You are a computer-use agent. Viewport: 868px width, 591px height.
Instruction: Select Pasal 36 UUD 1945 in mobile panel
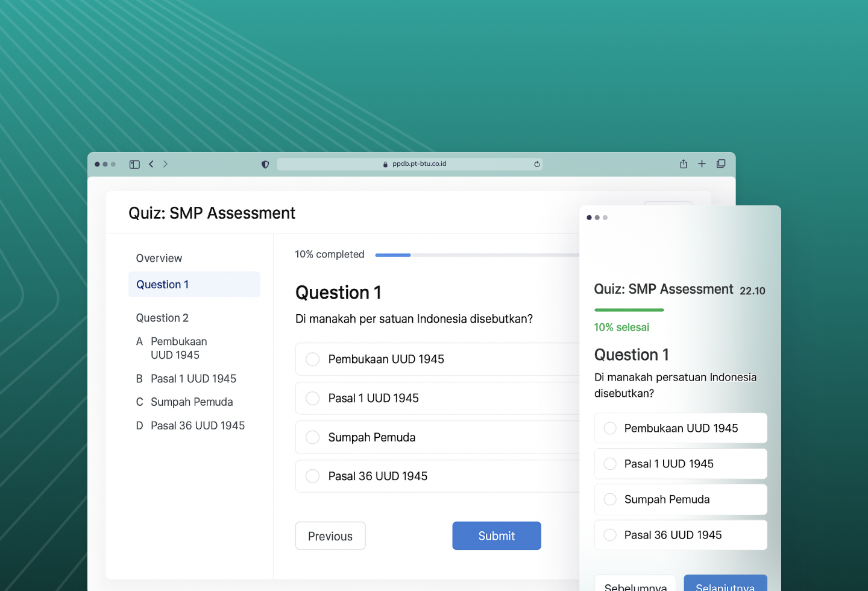click(x=681, y=535)
